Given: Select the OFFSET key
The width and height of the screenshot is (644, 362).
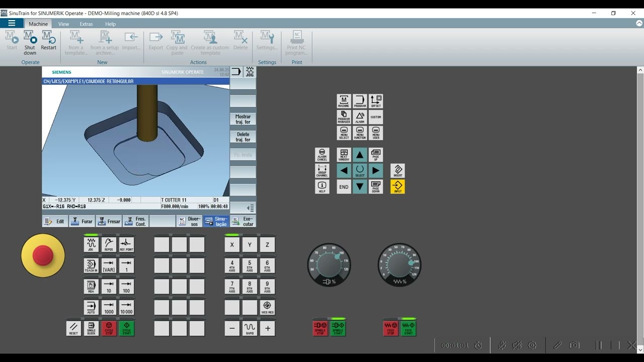Looking at the screenshot, I should pos(376,101).
